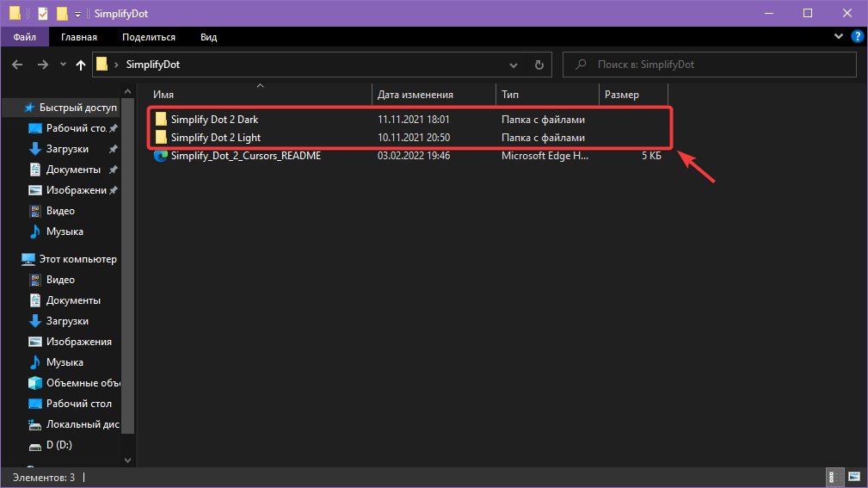Screen dimensions: 868x488
Task: Open the Главная ribbon tab
Action: [79, 37]
